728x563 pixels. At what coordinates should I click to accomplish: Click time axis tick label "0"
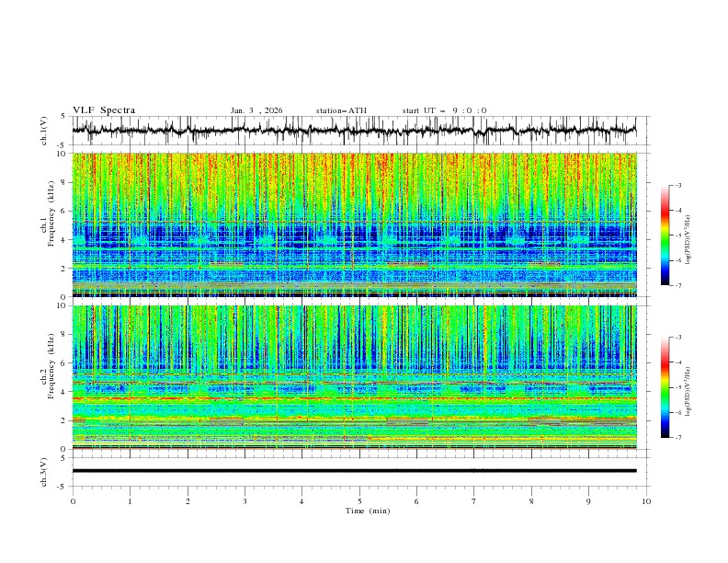tap(73, 501)
